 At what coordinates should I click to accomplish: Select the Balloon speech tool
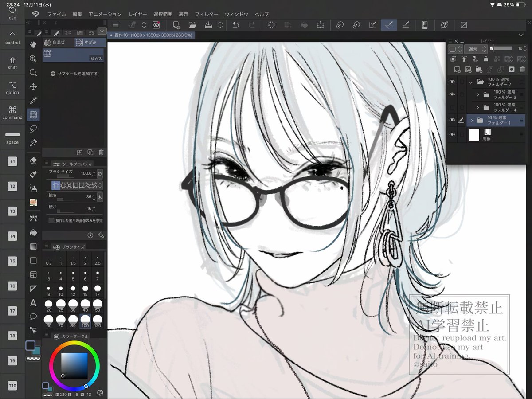(33, 317)
